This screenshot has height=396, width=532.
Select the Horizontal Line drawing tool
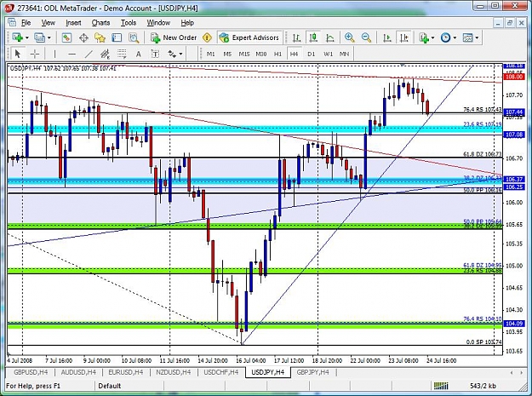(x=72, y=54)
